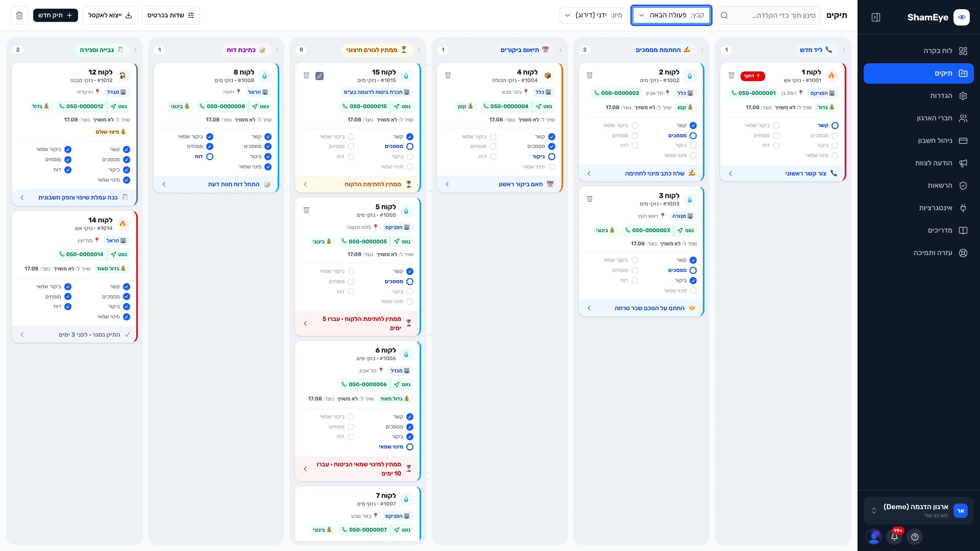Delete card לקוח 2 with trash icon

[590, 75]
